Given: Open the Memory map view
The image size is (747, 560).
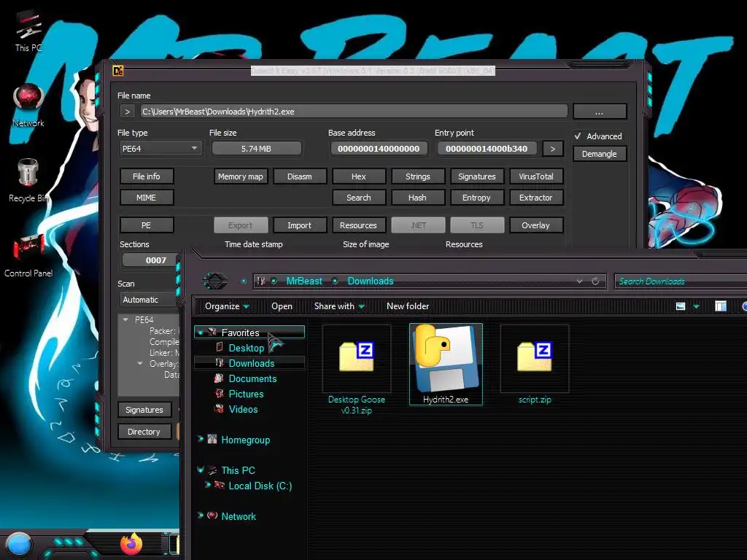Looking at the screenshot, I should [x=241, y=176].
